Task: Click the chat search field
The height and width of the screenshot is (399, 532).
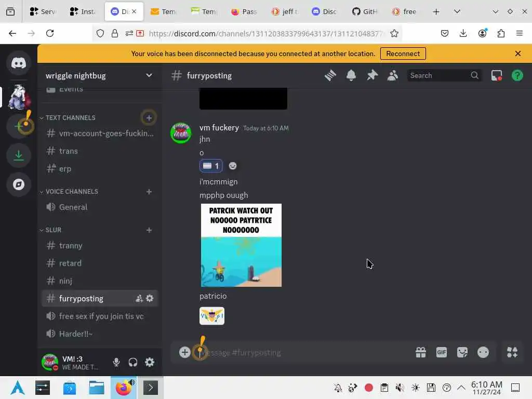Action: coord(444,75)
